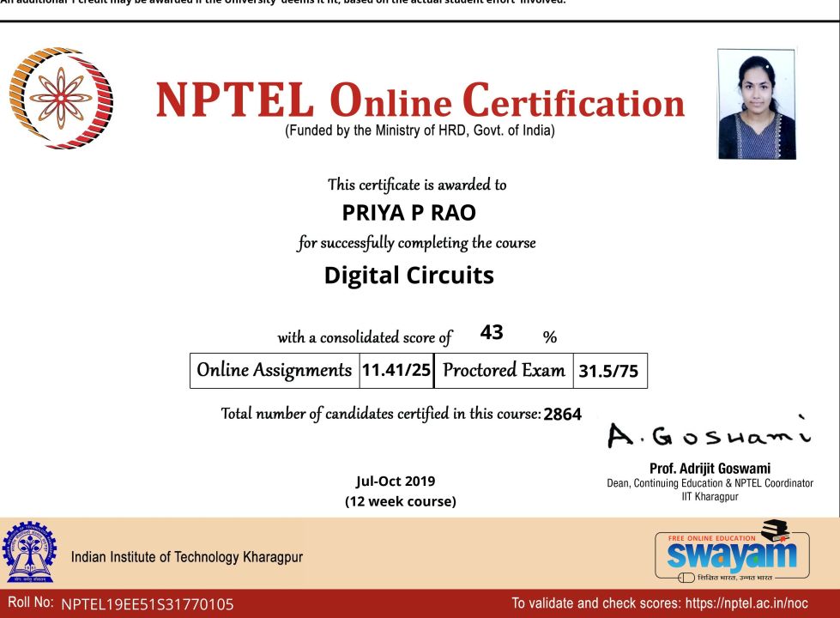This screenshot has width=840, height=618.
Task: Click the Ministry of HRD funding subtitle
Action: pyautogui.click(x=420, y=130)
